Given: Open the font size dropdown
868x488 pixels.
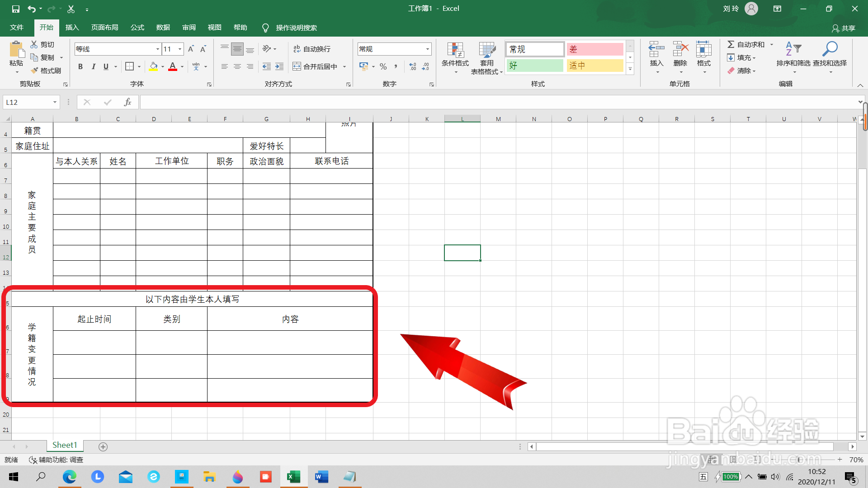Looking at the screenshot, I should (179, 49).
